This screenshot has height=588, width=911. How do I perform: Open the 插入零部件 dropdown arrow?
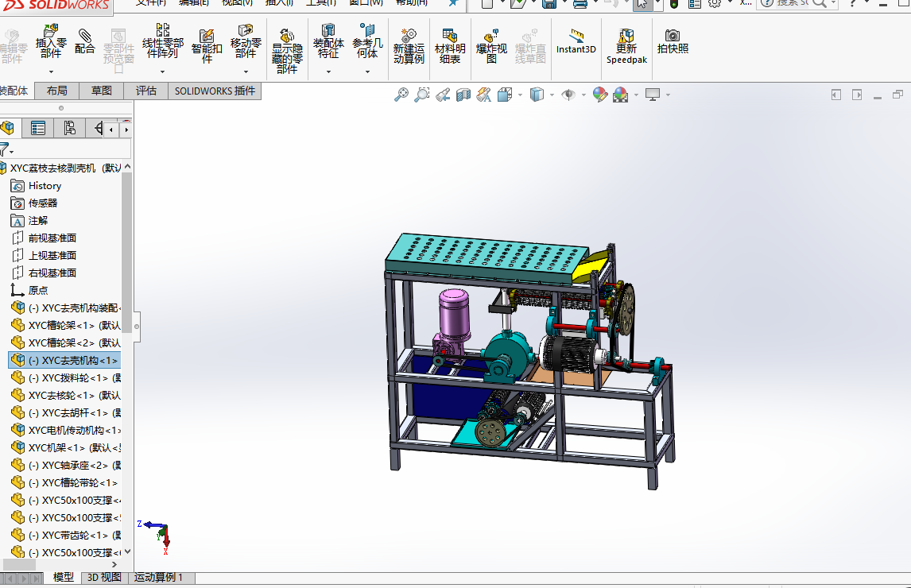(x=51, y=72)
